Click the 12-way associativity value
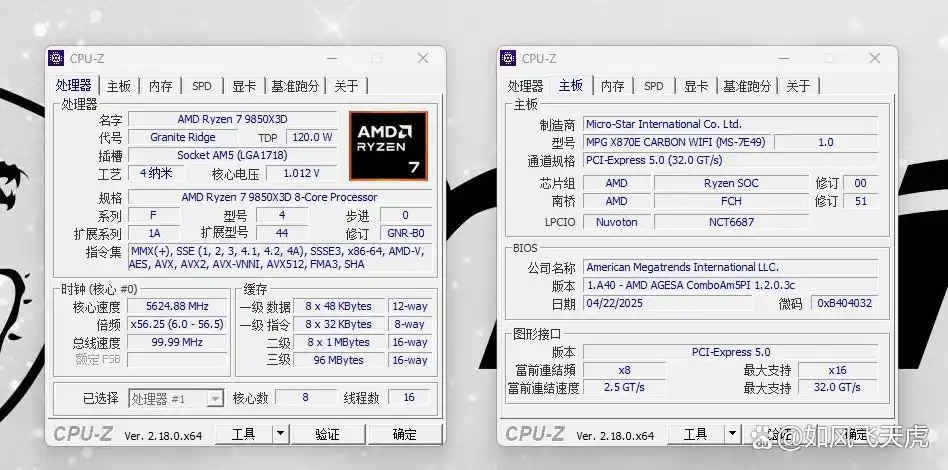 (x=409, y=307)
